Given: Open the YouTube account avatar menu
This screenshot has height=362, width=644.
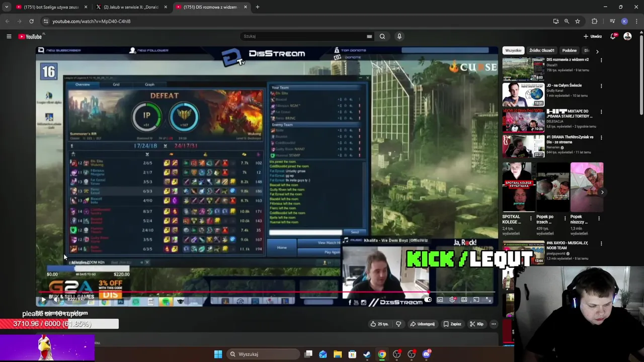Looking at the screenshot, I should point(627,36).
